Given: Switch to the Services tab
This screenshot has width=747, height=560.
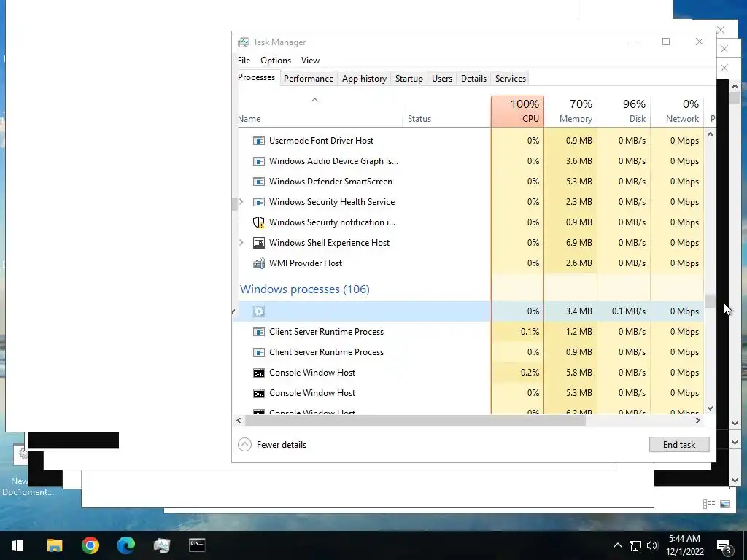Looking at the screenshot, I should 510,79.
